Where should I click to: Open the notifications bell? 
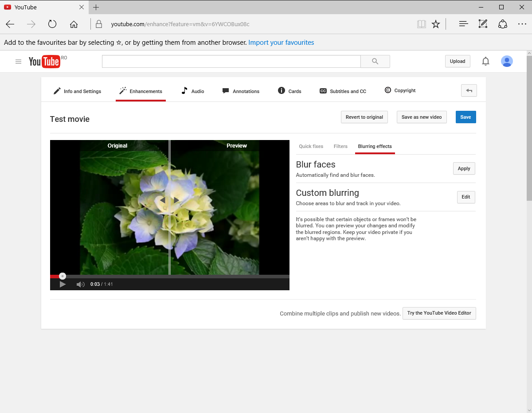tap(485, 61)
